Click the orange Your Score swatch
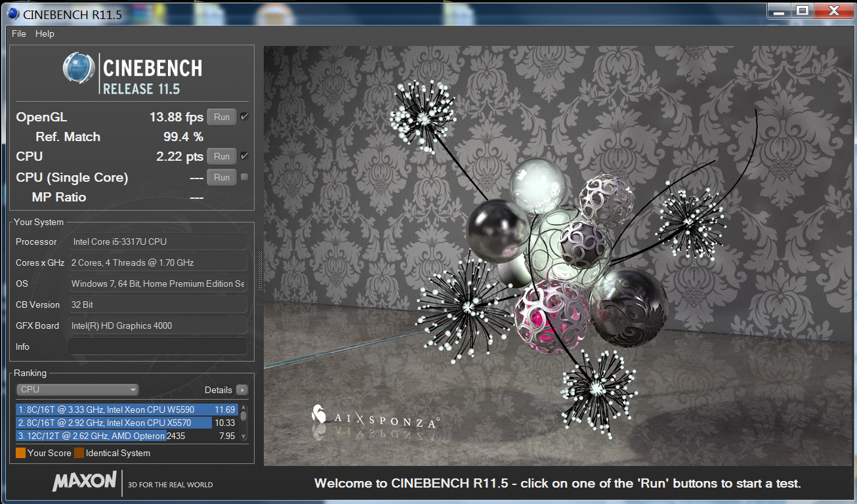Viewport: 857px width, 504px height. coord(20,453)
